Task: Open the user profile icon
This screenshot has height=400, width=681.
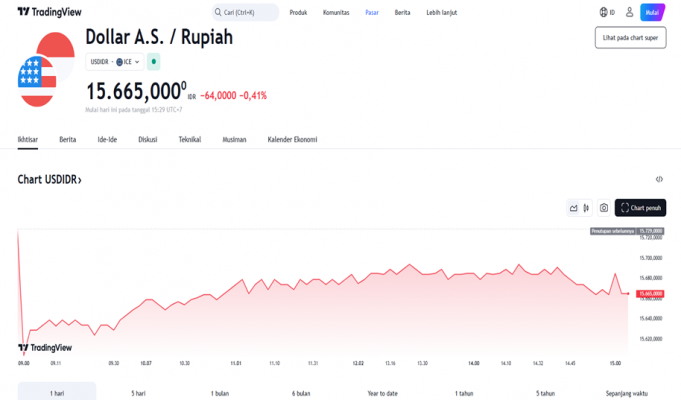Action: (629, 12)
